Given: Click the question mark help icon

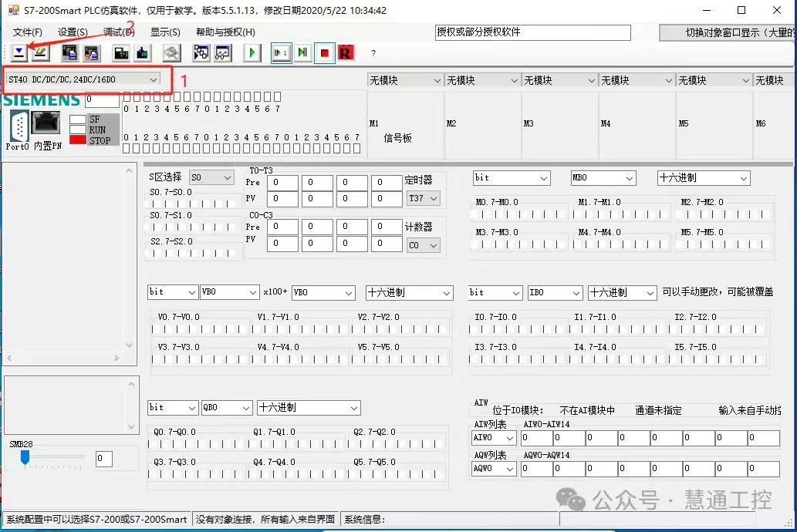Looking at the screenshot, I should [x=373, y=53].
